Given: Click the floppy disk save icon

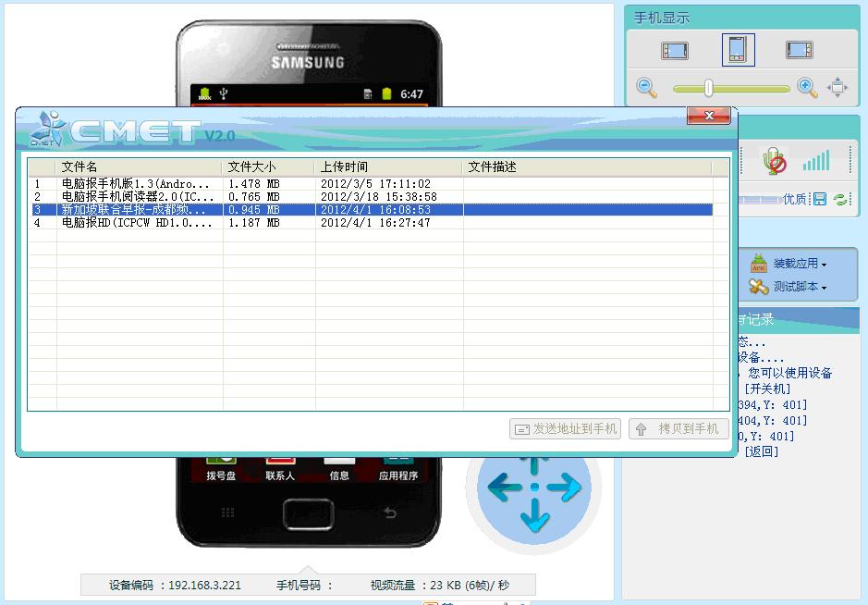Looking at the screenshot, I should click(820, 199).
